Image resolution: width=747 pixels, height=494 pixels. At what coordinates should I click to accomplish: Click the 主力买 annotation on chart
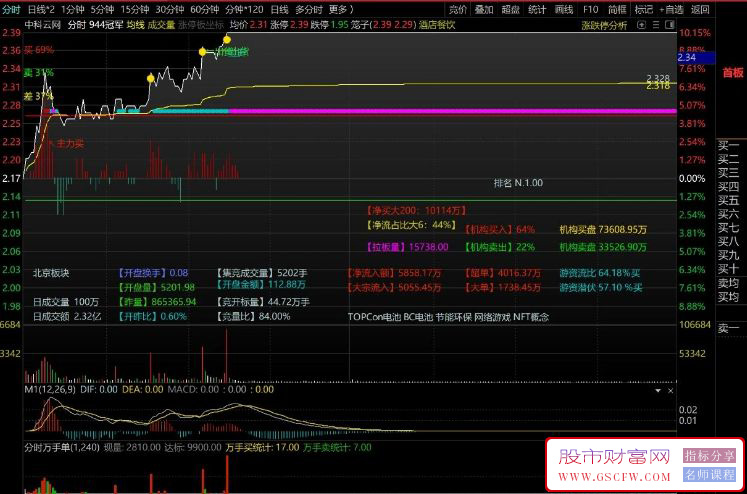[x=70, y=143]
